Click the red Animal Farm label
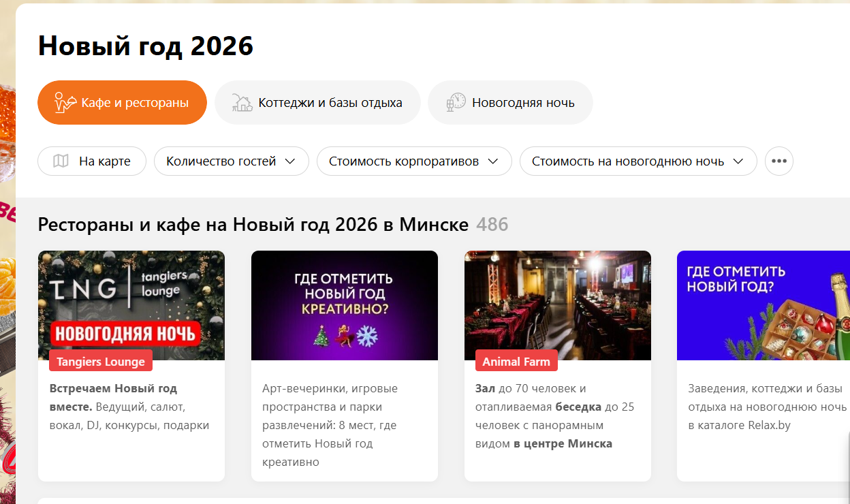 pyautogui.click(x=516, y=361)
